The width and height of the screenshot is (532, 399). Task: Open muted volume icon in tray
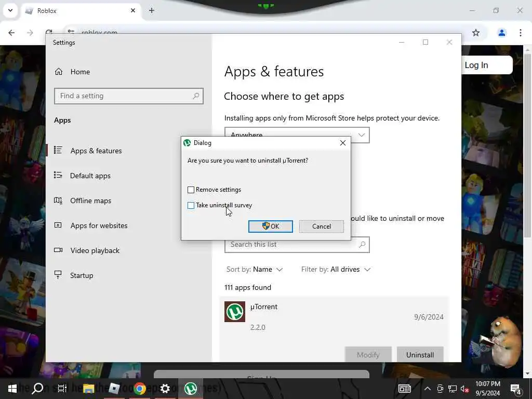click(465, 389)
